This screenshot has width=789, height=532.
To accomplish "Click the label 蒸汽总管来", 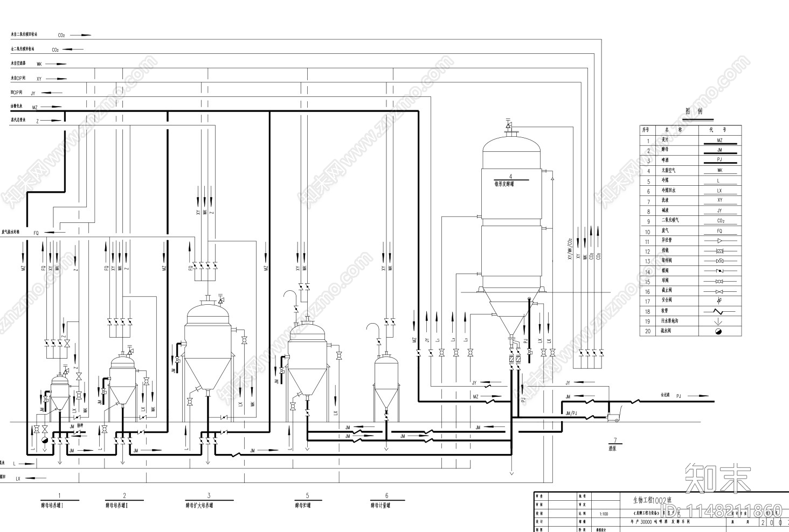I will click(19, 120).
